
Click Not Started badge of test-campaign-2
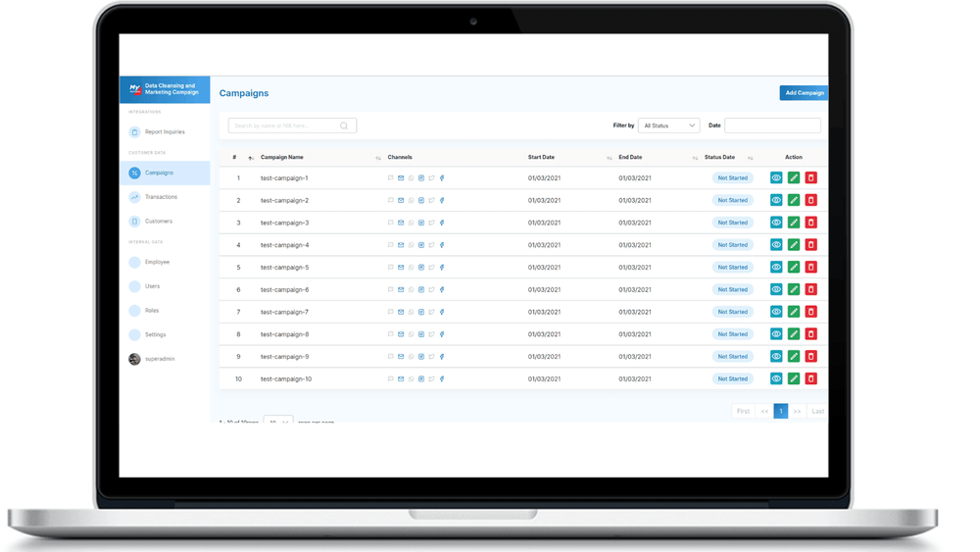pyautogui.click(x=732, y=201)
